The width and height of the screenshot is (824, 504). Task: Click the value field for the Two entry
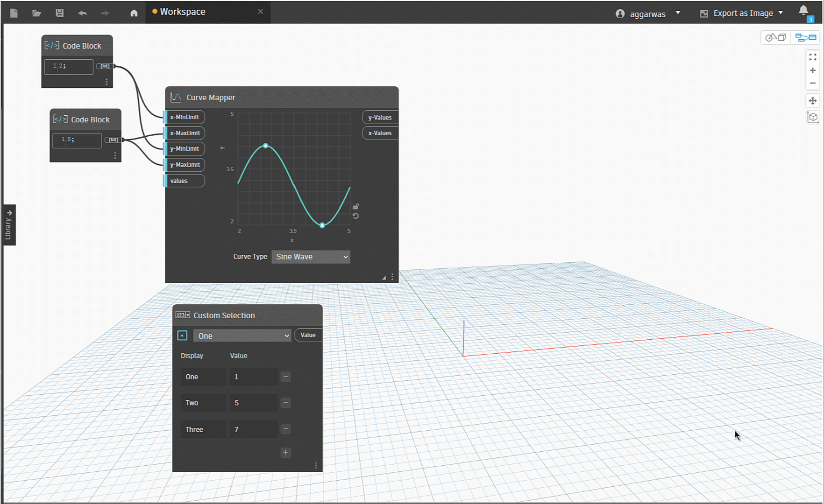253,403
